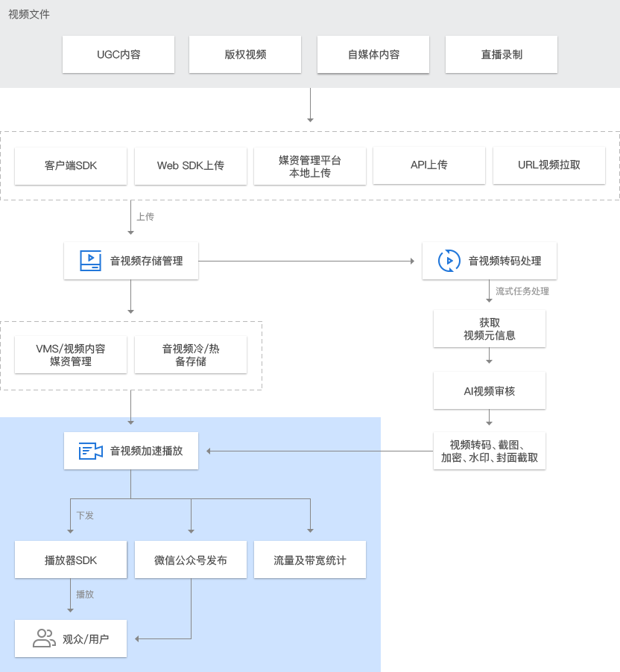Screen dimensions: 620x672
Task: Click the video storage management monitor icon
Action: pos(90,261)
